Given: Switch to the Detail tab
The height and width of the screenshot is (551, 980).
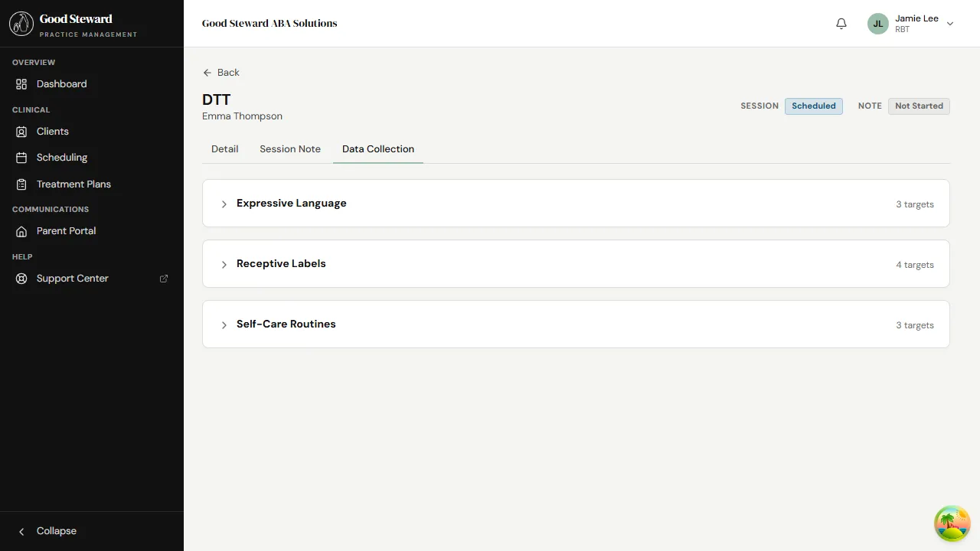Looking at the screenshot, I should [x=224, y=149].
